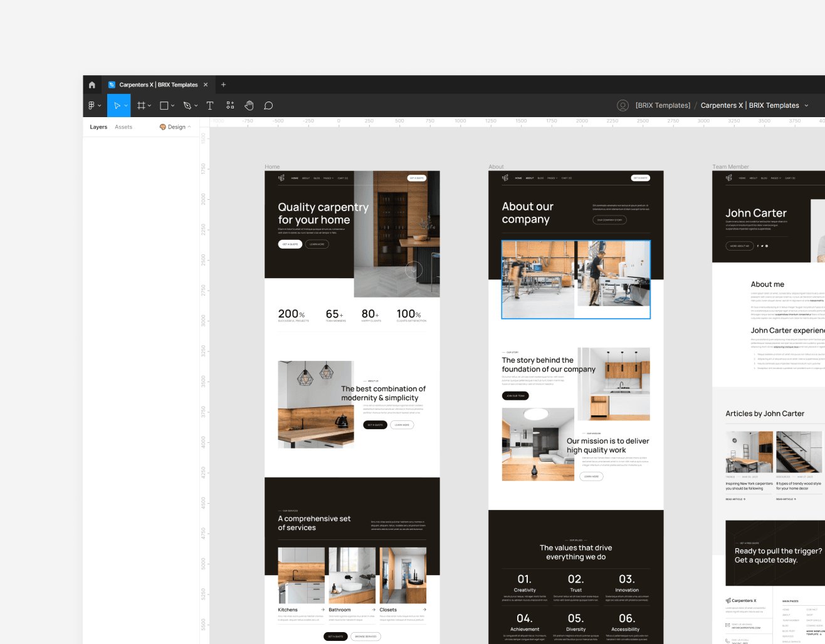Select the Hand tool
825x644 pixels.
coord(249,105)
